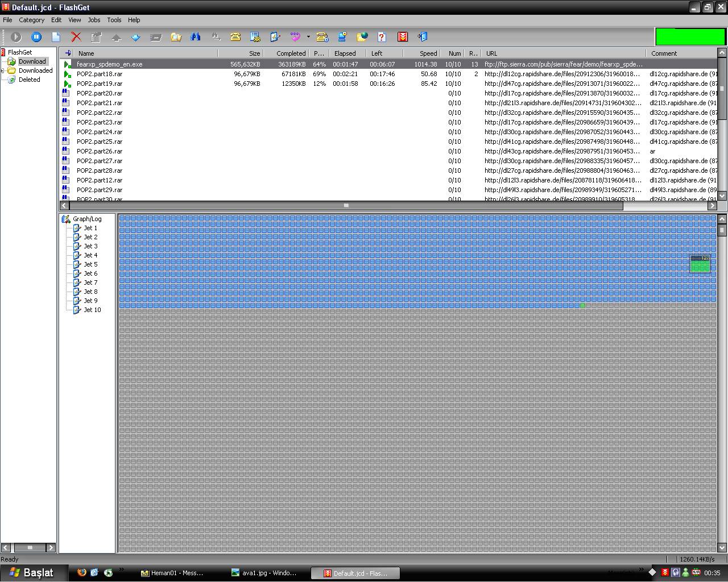Open the Edit menu
Image resolution: width=728 pixels, height=582 pixels.
click(x=56, y=20)
